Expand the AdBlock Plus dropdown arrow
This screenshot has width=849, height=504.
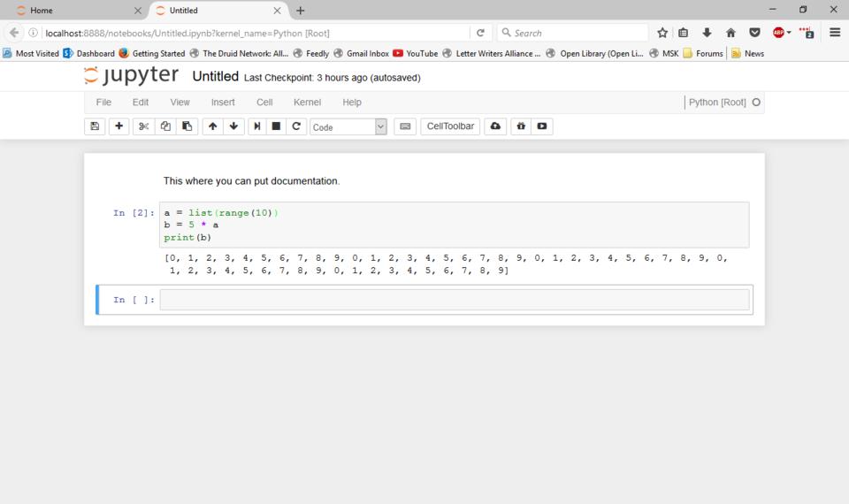pos(789,33)
